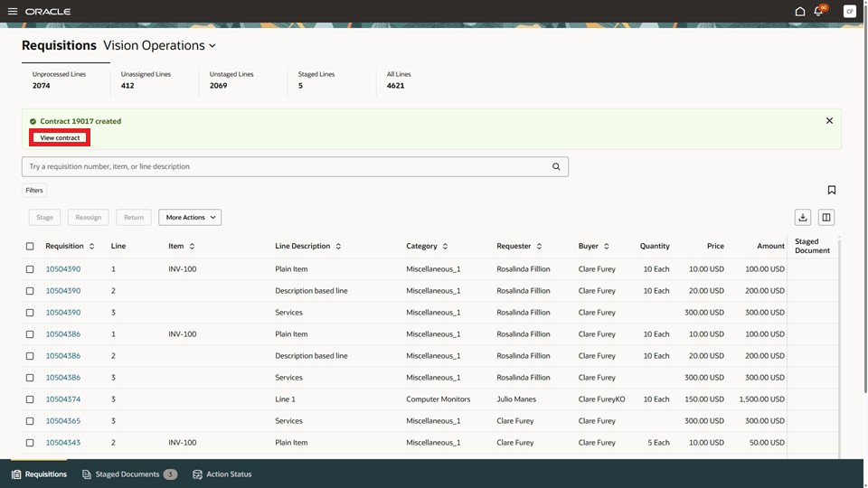Click the View contract button
The height and width of the screenshot is (488, 868).
coord(60,137)
